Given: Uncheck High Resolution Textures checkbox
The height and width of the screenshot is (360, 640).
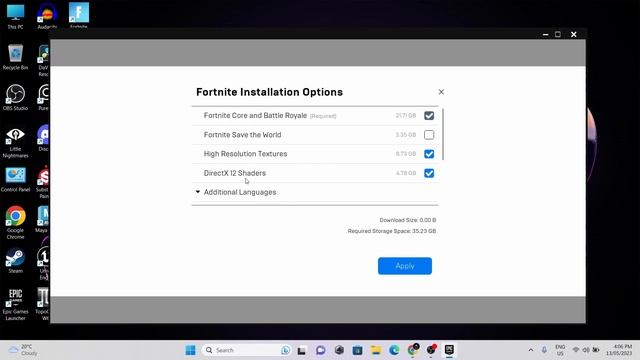Looking at the screenshot, I should [429, 154].
